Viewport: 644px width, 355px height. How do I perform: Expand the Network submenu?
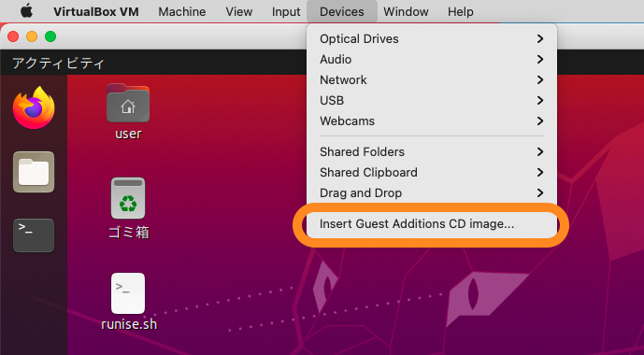coord(432,79)
